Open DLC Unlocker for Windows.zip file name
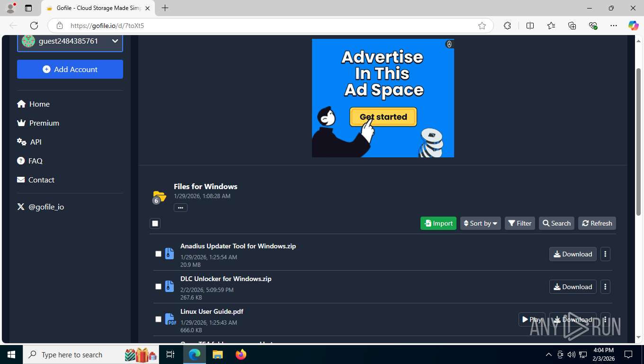644x364 pixels. [x=226, y=279]
